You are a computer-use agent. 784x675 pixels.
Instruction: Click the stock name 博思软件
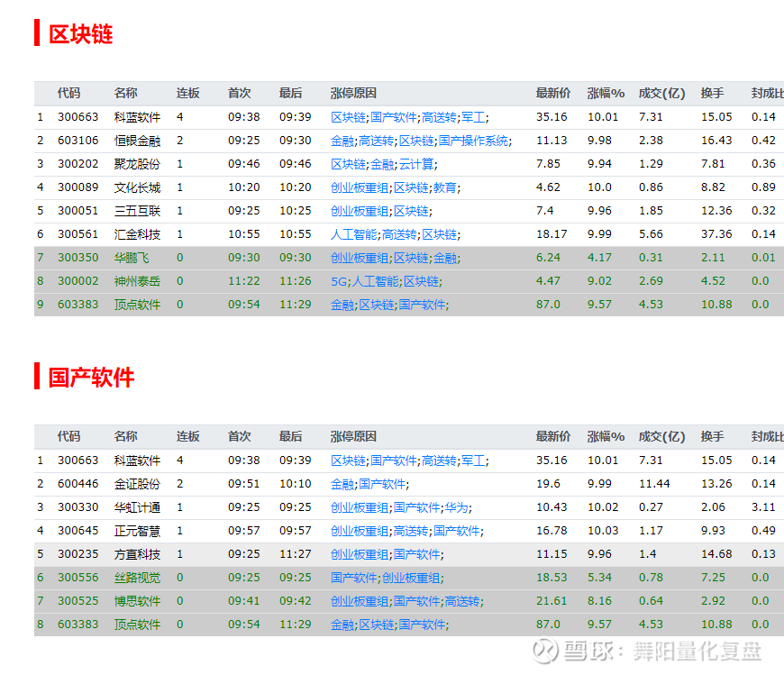[x=137, y=601]
